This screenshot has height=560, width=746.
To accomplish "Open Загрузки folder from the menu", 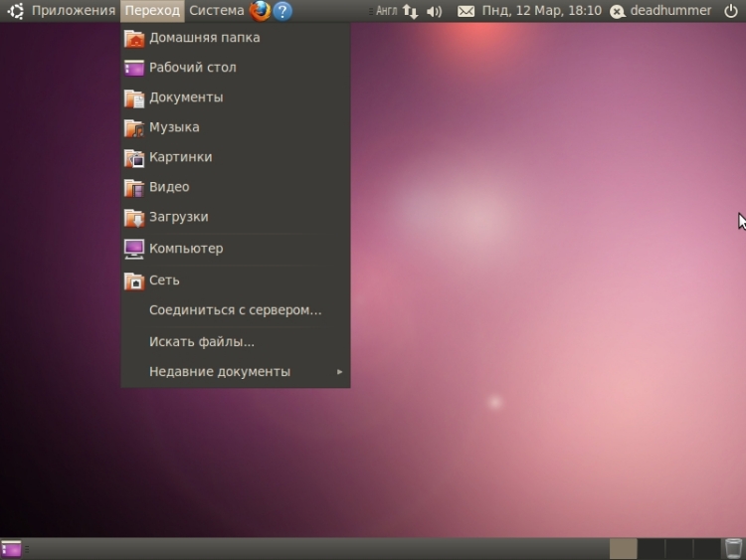I will pos(178,217).
